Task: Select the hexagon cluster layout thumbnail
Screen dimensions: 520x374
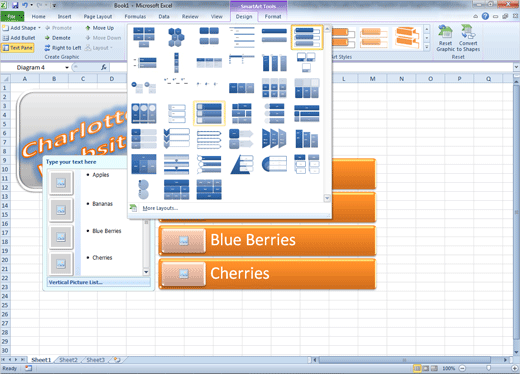Action: (176, 37)
